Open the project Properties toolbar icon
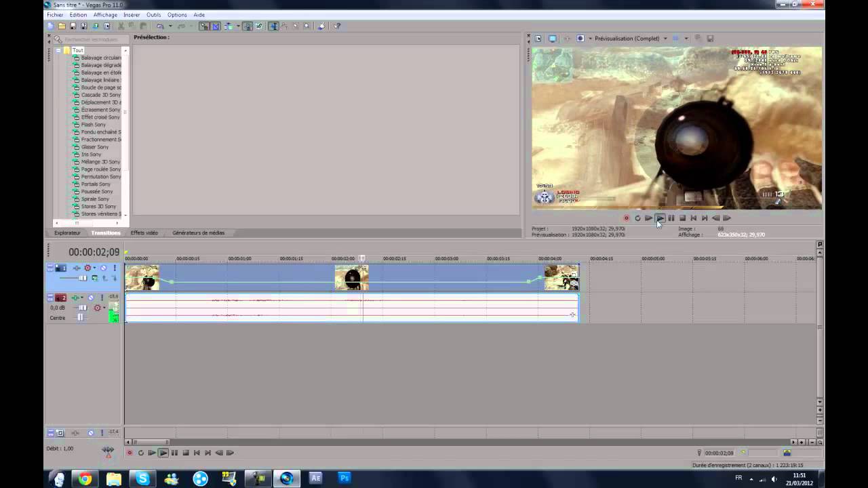 (x=106, y=26)
